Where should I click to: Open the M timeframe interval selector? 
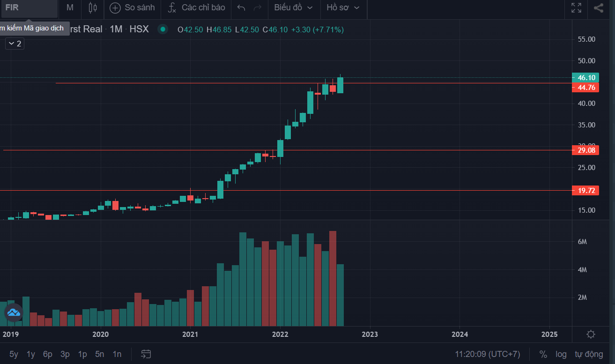(x=70, y=8)
